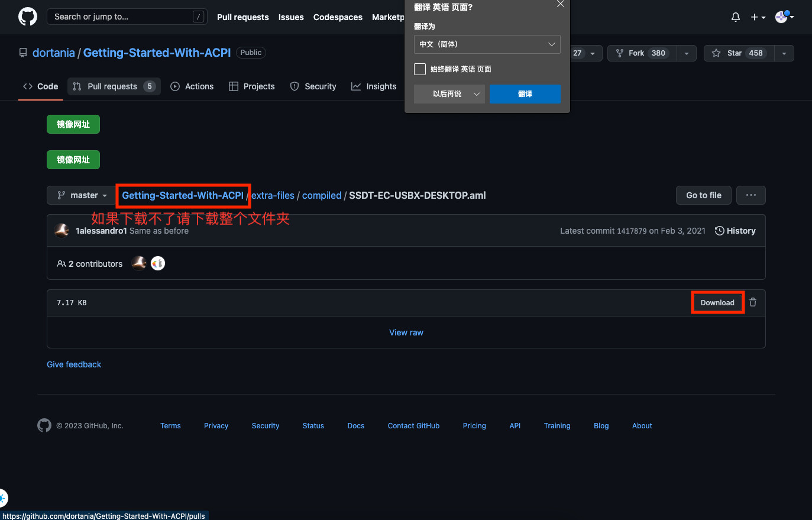Open Issues in top navigation
Viewport: 812px width, 520px height.
291,17
